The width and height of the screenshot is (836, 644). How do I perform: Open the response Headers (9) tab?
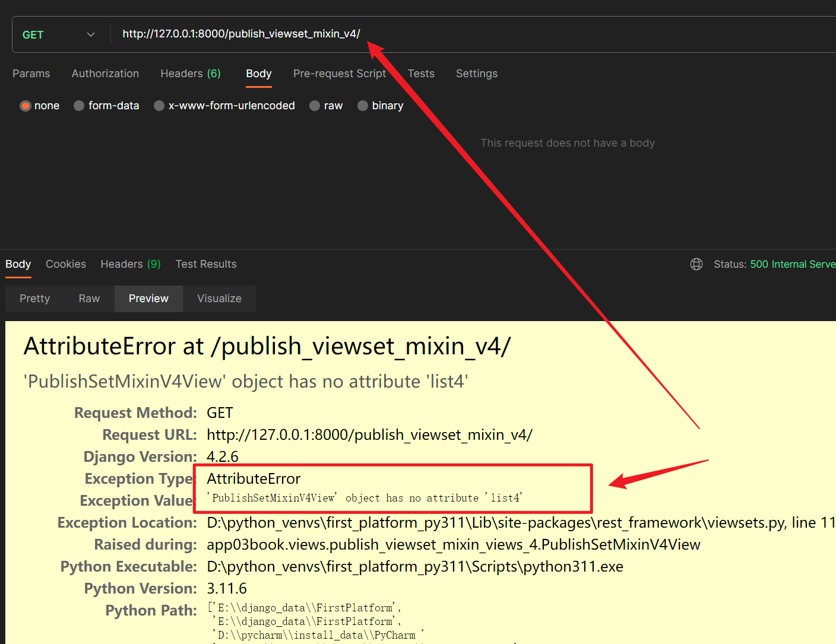130,264
